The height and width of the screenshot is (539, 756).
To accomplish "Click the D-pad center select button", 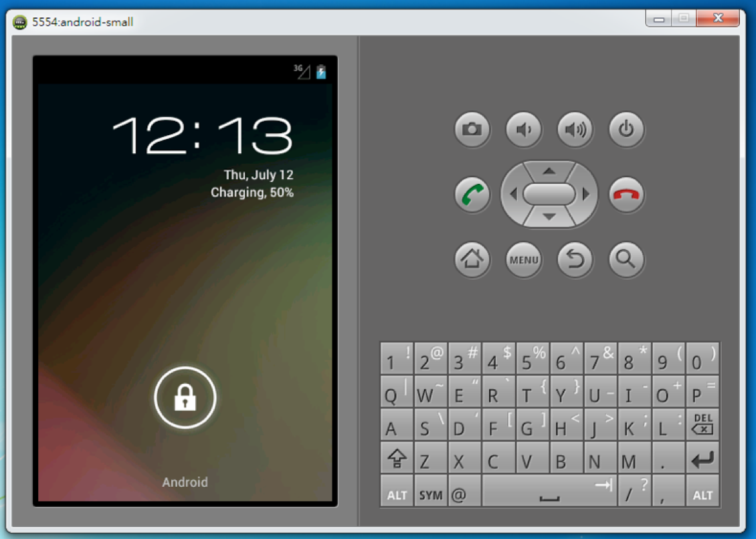I will [549, 194].
